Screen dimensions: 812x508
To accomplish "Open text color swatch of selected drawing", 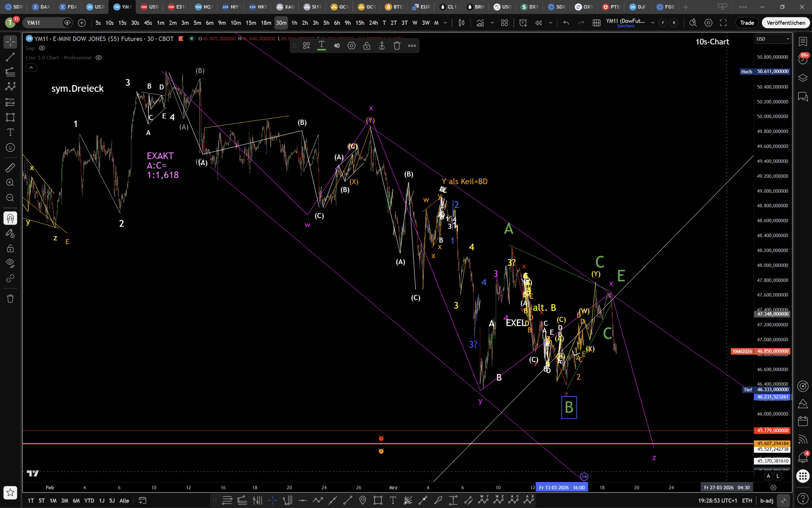I will click(x=321, y=46).
